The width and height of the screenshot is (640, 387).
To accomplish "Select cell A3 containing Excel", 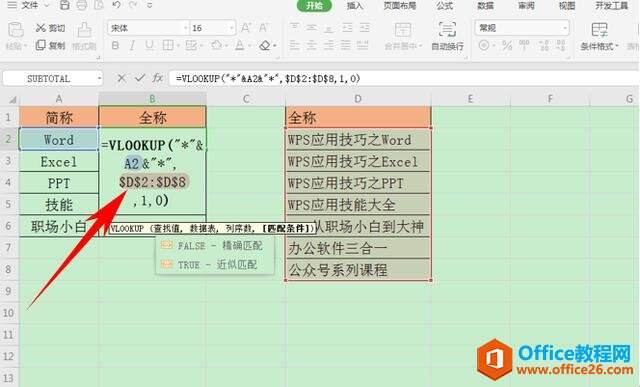I will click(x=59, y=161).
